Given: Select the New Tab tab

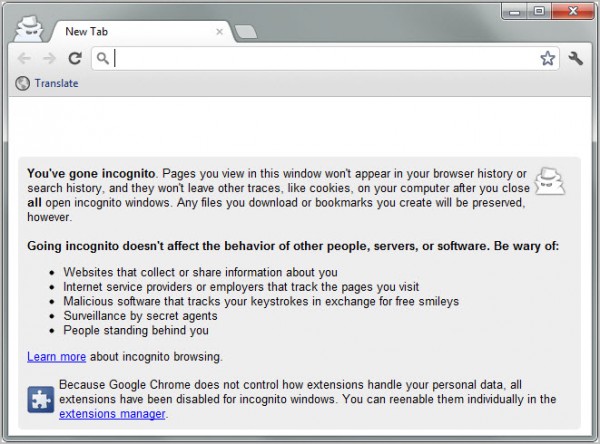Looking at the screenshot, I should point(142,32).
